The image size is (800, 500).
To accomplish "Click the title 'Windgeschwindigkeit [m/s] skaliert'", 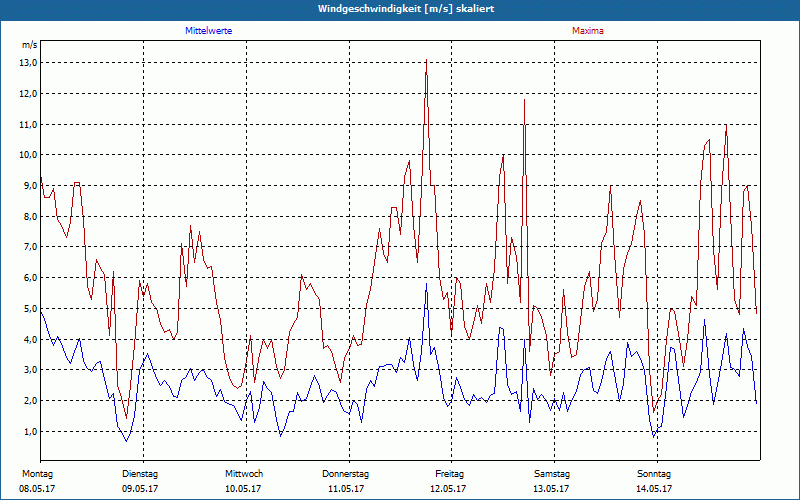I will click(x=406, y=9).
